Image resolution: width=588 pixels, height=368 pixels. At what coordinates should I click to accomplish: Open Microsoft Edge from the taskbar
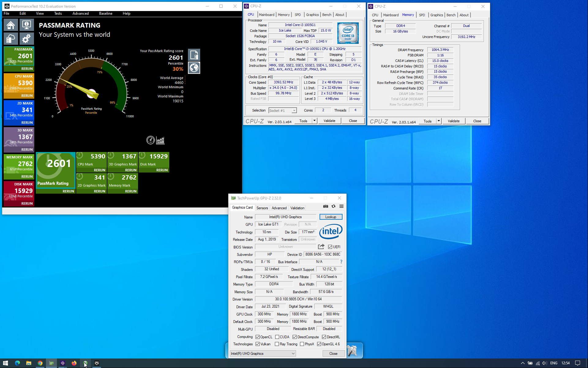click(x=17, y=363)
